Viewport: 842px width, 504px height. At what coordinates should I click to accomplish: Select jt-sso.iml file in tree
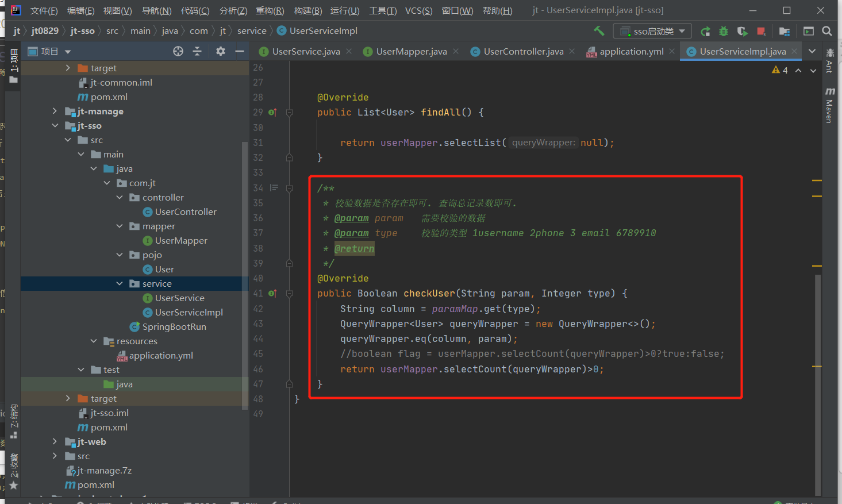[x=109, y=413]
